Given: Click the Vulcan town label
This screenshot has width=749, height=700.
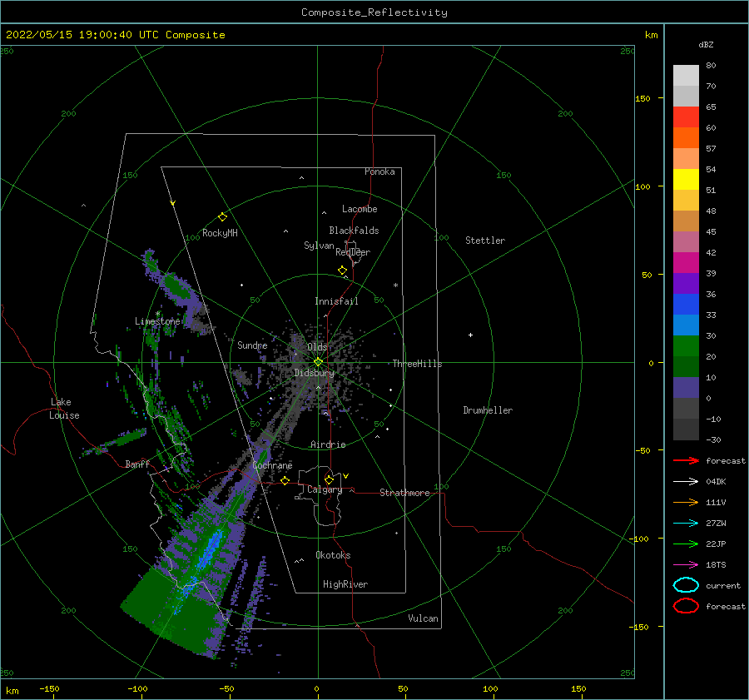Looking at the screenshot, I should (x=424, y=618).
